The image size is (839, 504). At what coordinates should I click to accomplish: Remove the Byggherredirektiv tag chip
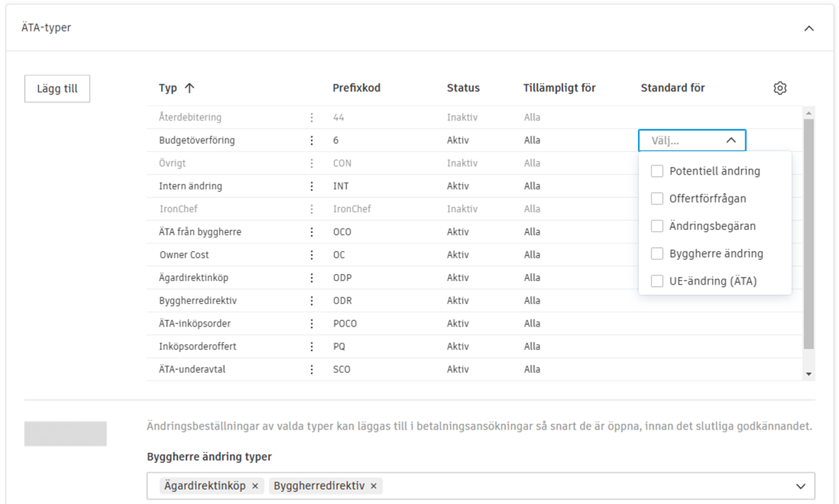(373, 486)
